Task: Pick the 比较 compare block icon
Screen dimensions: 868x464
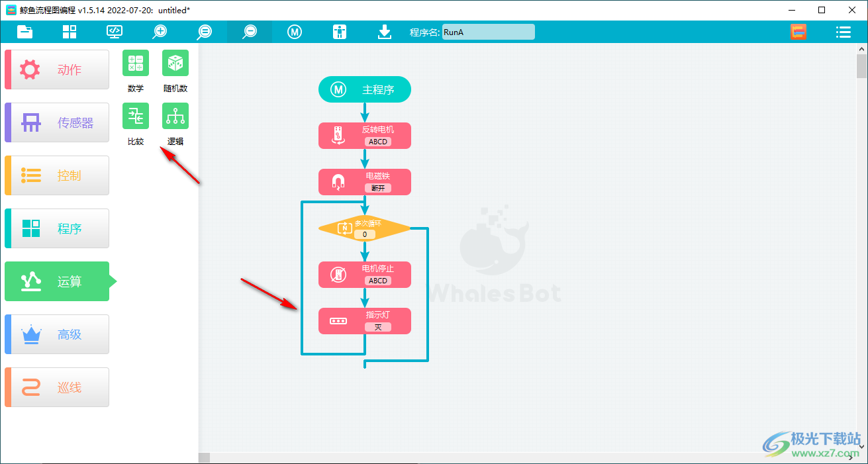Action: [x=136, y=116]
